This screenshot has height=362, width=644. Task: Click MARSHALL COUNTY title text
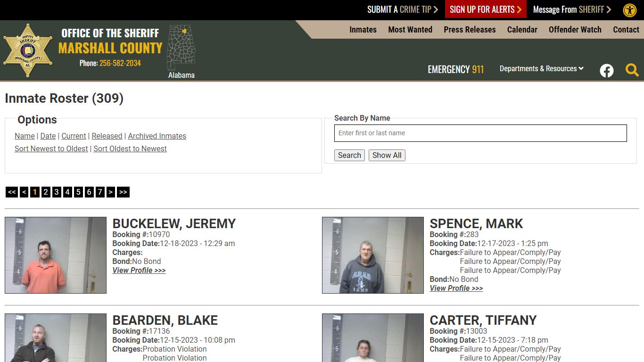[110, 48]
